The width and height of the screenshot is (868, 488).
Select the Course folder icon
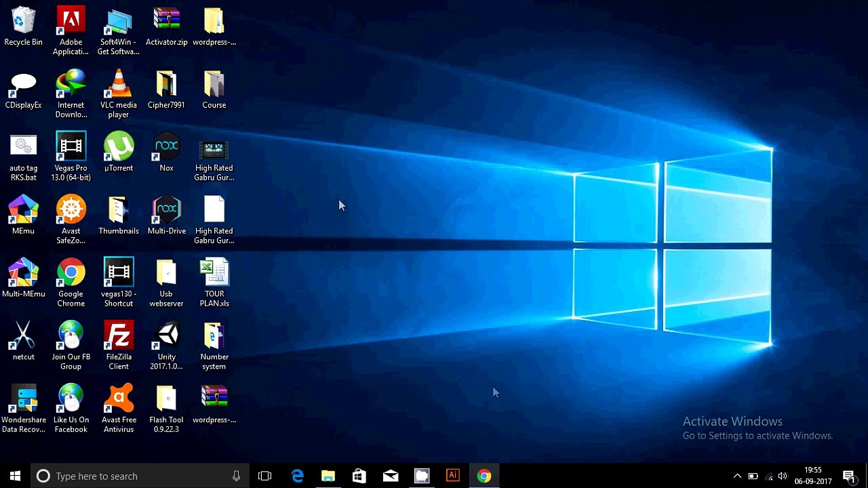(x=214, y=90)
